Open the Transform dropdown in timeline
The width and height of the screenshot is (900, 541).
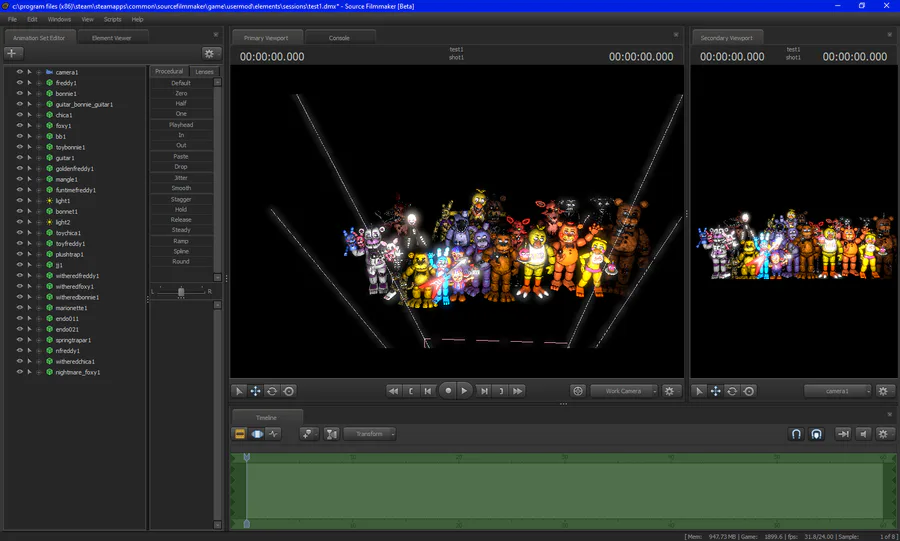370,434
